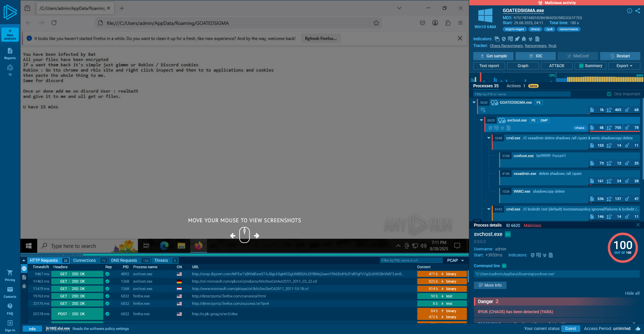Switch to HTTP Requests tab
Screen dimensions: 644x334
pyautogui.click(x=49, y=260)
